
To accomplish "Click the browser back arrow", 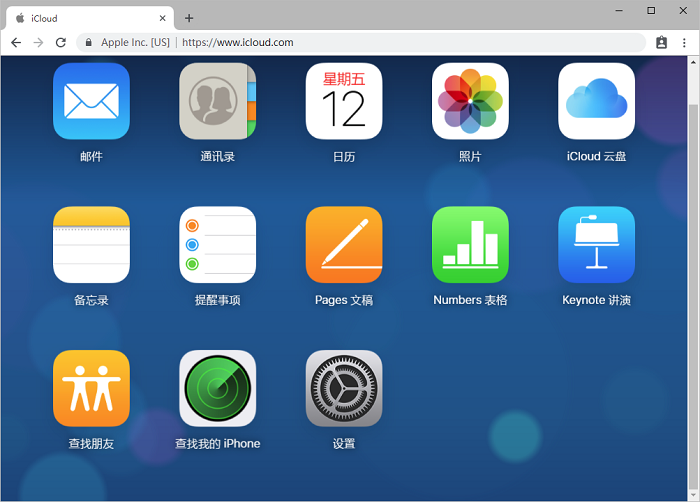I will [16, 42].
